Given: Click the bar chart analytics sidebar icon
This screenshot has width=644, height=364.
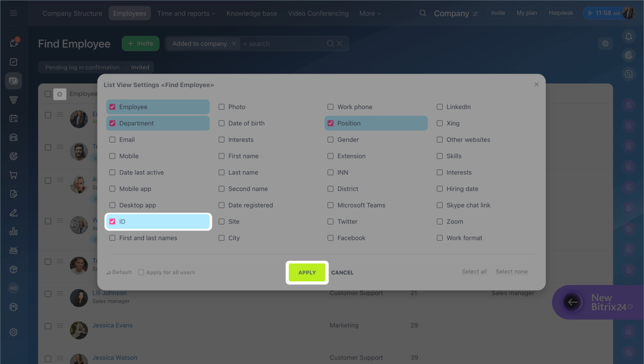Looking at the screenshot, I should pyautogui.click(x=14, y=232).
